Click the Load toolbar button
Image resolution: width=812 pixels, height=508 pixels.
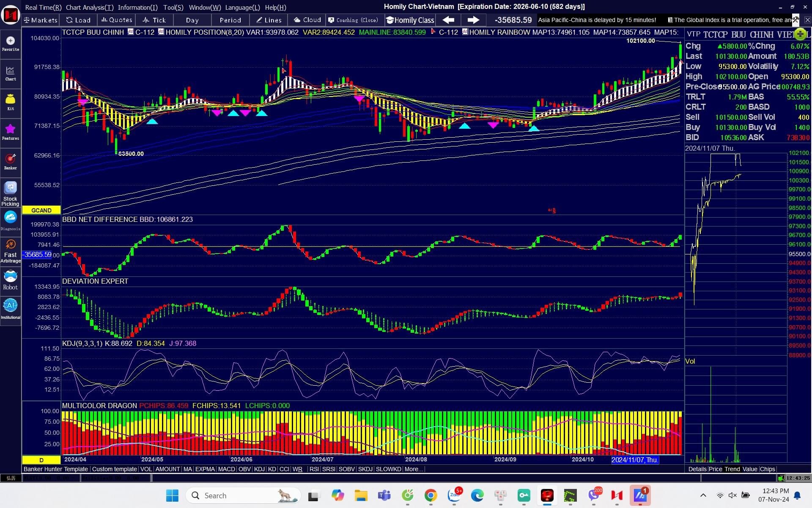click(78, 20)
